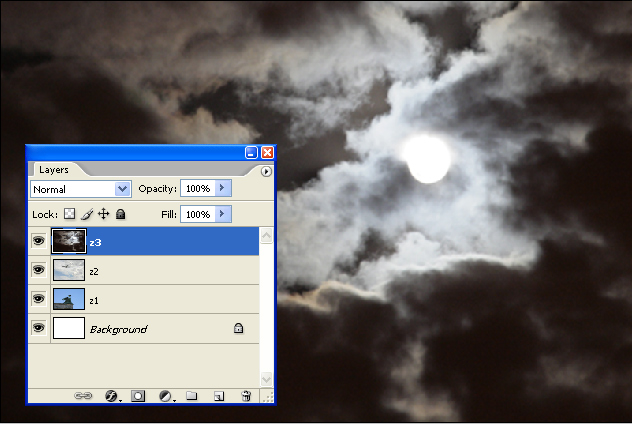Open the Opacity slider arrow

[223, 188]
